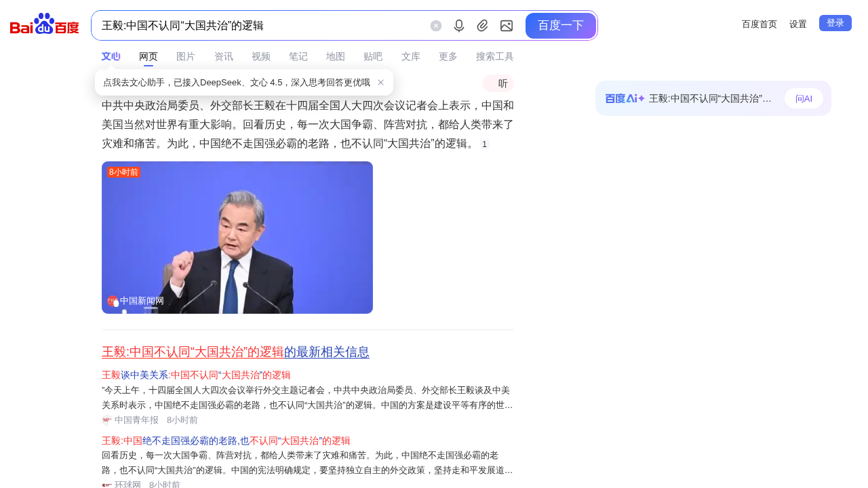868x488 pixels.
Task: Open the 最新相关信息 headline link
Action: click(235, 352)
